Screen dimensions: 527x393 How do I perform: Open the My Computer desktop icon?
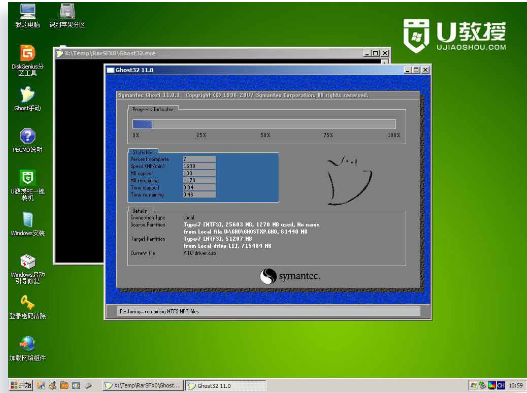[28, 15]
